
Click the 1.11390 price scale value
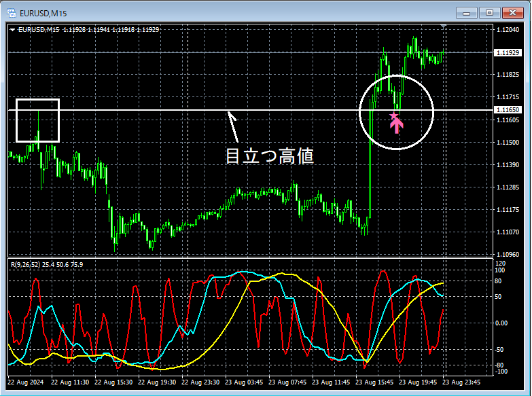click(x=508, y=165)
